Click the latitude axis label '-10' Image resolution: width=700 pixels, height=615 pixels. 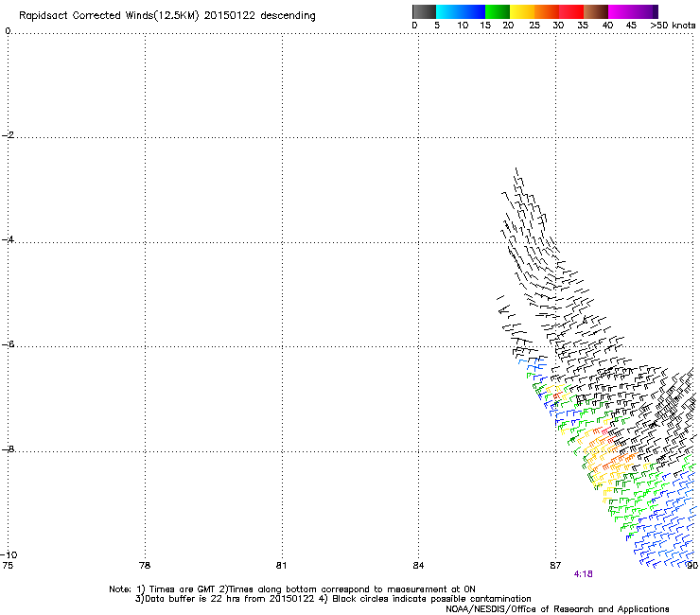(x=9, y=554)
